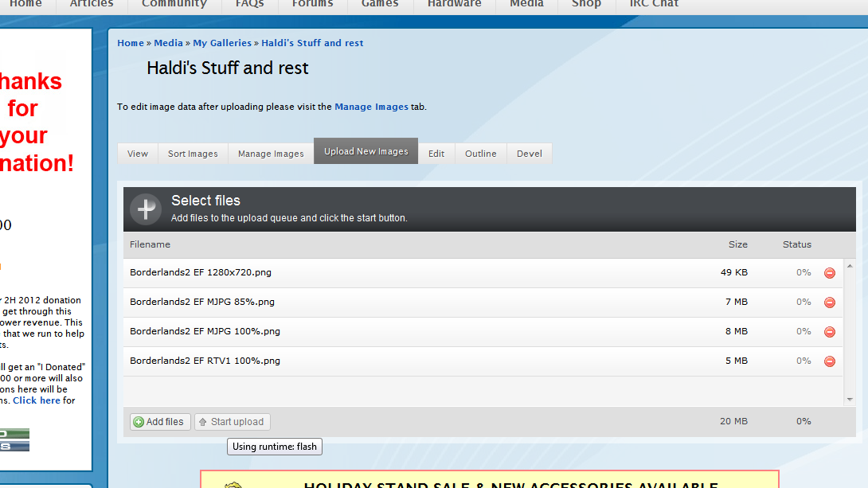The width and height of the screenshot is (868, 488).
Task: Click the Size column header
Action: pyautogui.click(x=738, y=244)
